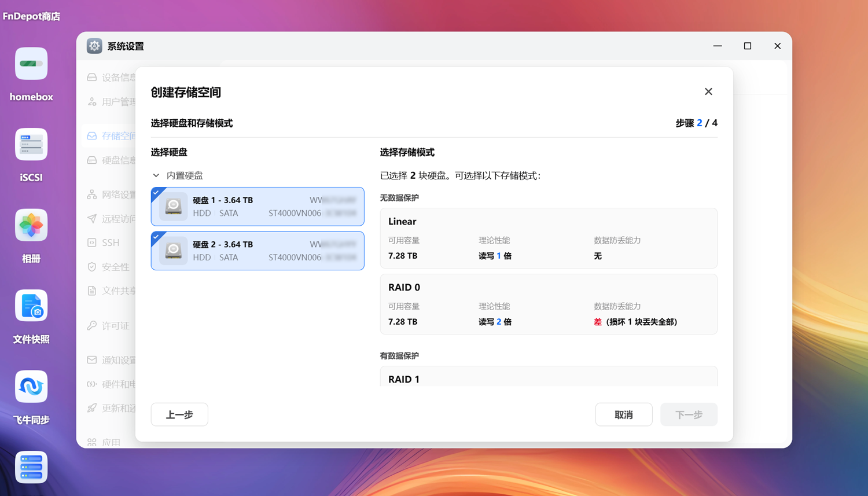Click the 系统设置 gear icon in title bar
The image size is (868, 496).
tap(94, 46)
